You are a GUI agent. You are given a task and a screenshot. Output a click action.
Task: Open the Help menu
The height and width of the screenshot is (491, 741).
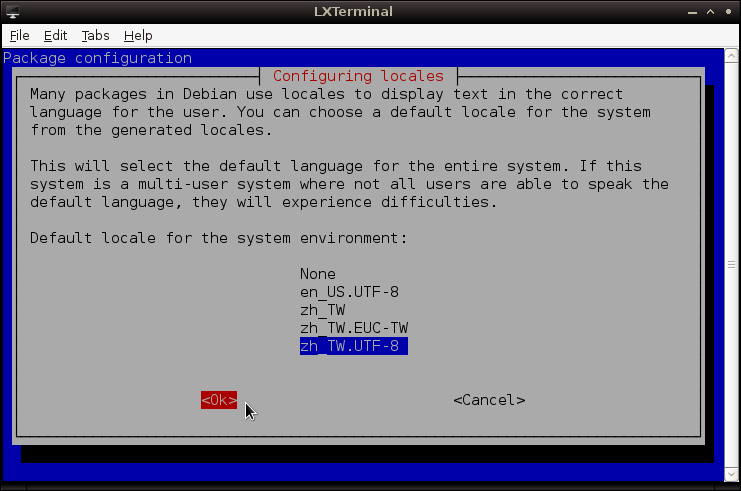(x=138, y=35)
